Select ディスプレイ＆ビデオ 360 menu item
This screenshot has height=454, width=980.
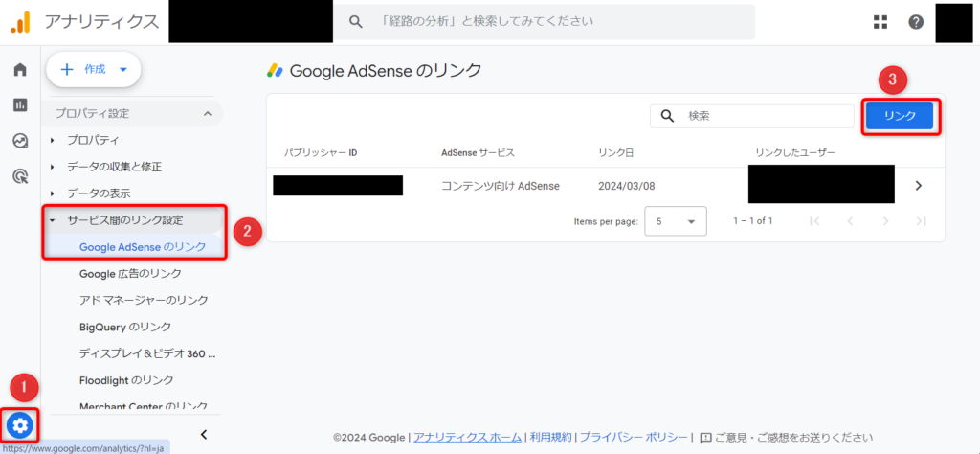point(147,354)
